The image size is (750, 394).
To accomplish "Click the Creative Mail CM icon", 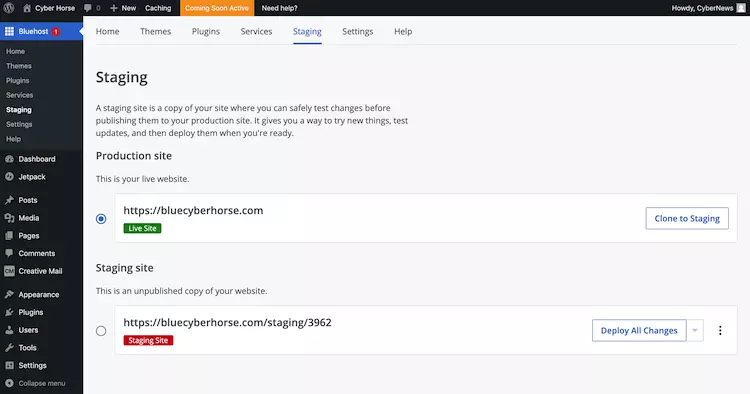I will (x=9, y=271).
